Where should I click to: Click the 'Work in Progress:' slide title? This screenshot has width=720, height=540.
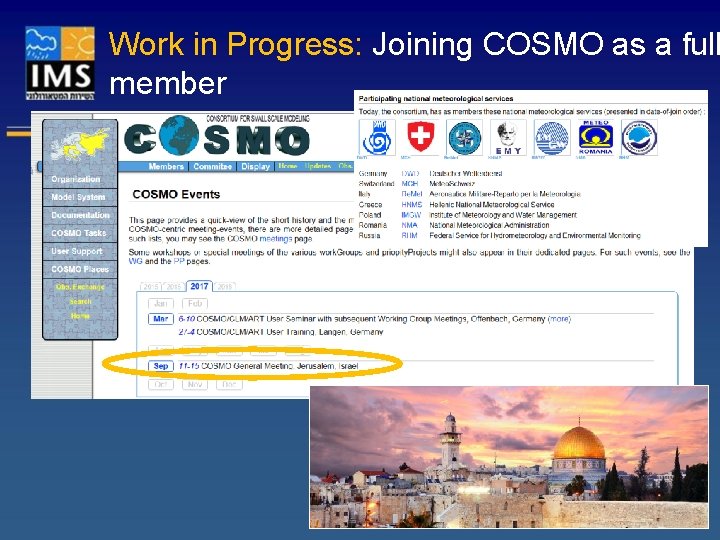point(236,44)
